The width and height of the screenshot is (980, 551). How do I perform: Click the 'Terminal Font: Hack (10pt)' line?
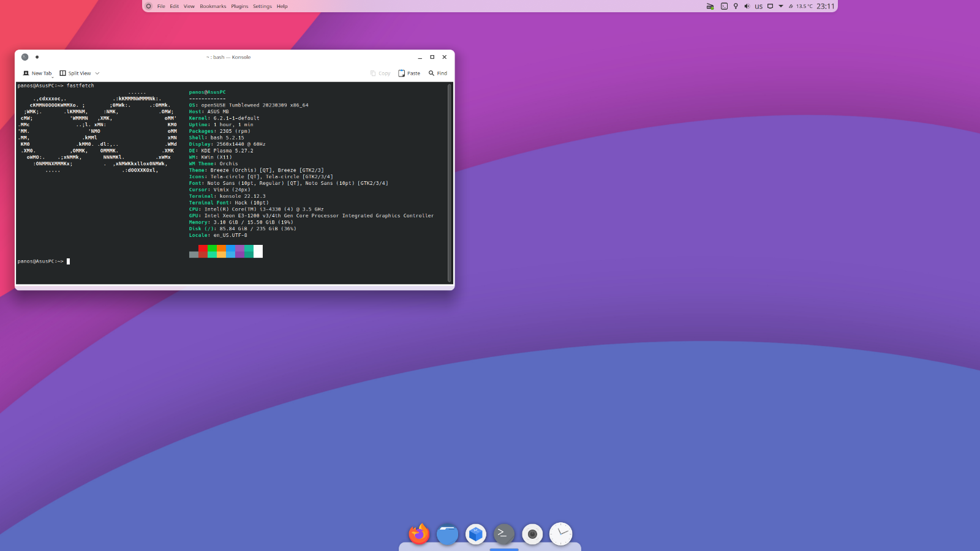228,203
